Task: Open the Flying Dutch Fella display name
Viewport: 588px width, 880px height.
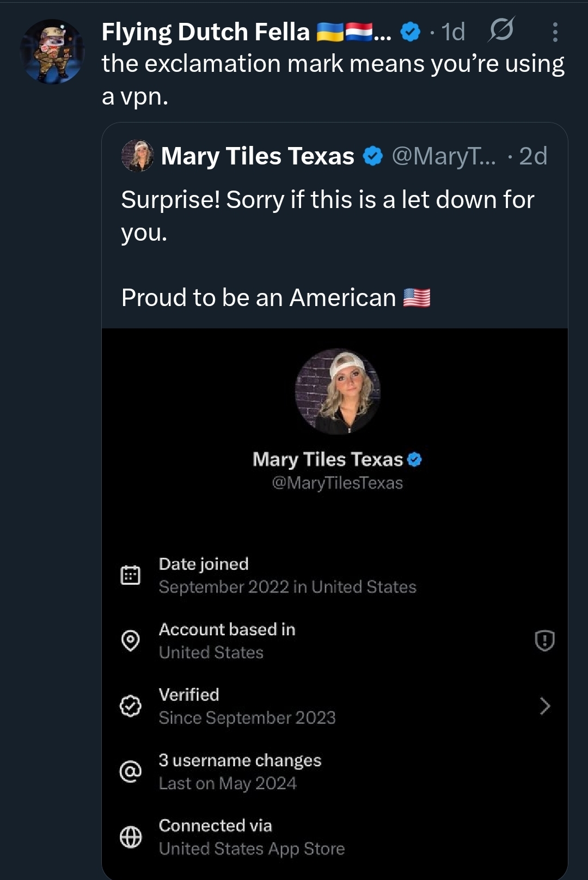Action: pos(205,32)
